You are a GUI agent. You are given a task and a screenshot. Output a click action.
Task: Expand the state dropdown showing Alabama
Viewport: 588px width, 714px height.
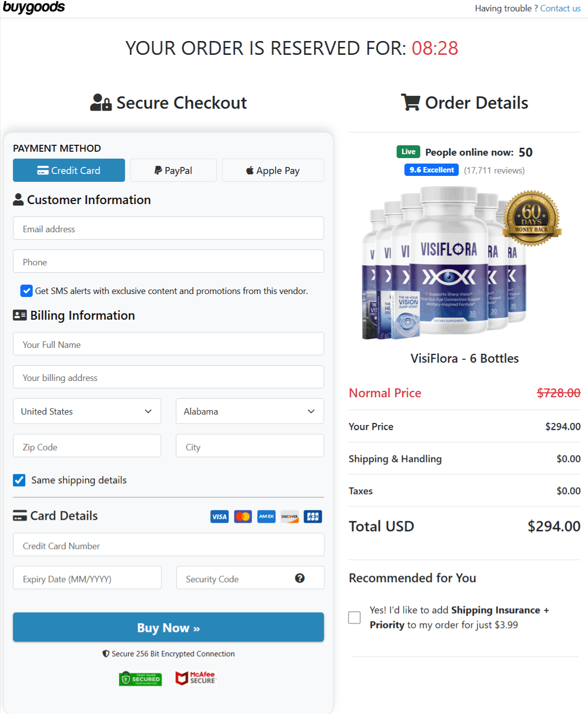[249, 411]
